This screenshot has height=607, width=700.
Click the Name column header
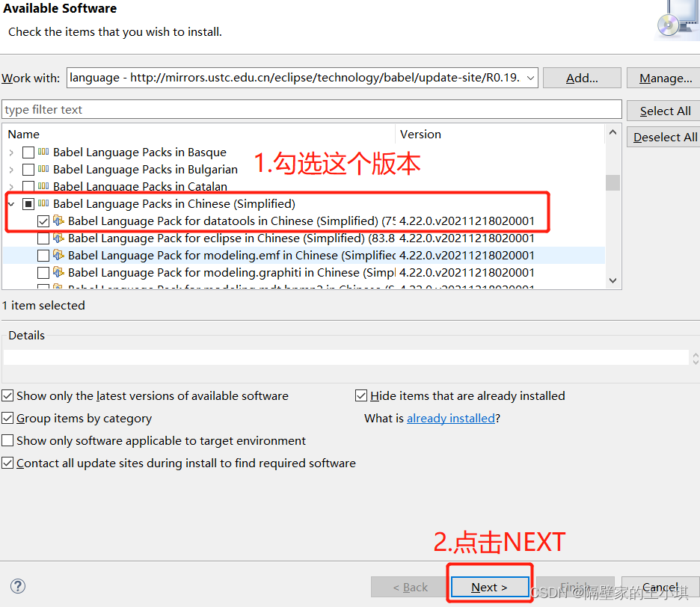199,135
